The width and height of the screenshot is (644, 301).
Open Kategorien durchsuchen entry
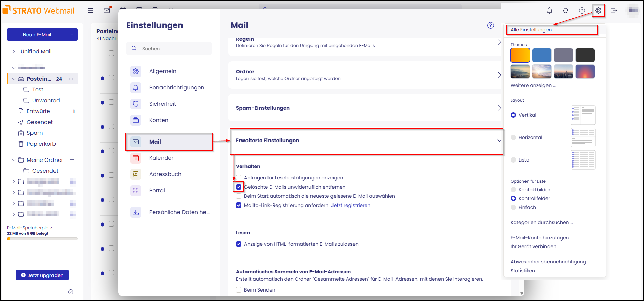click(x=542, y=222)
